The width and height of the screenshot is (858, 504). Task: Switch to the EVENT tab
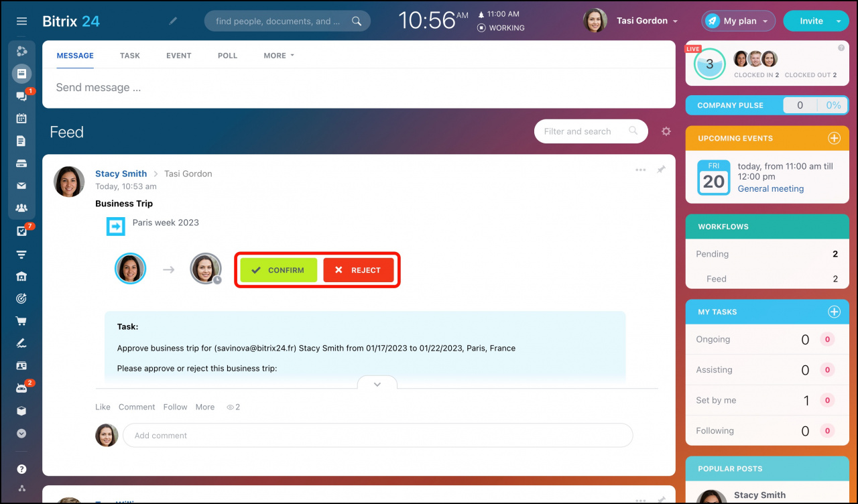pyautogui.click(x=179, y=56)
